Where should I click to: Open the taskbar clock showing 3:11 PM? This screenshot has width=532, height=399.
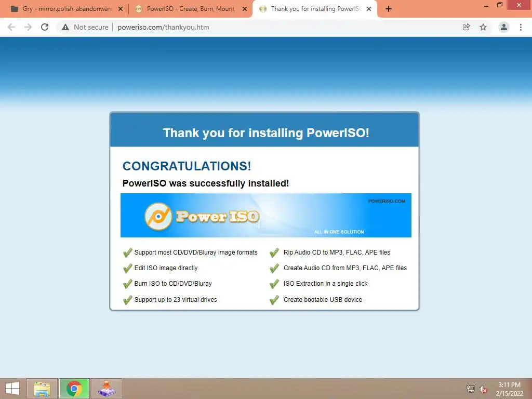click(509, 389)
